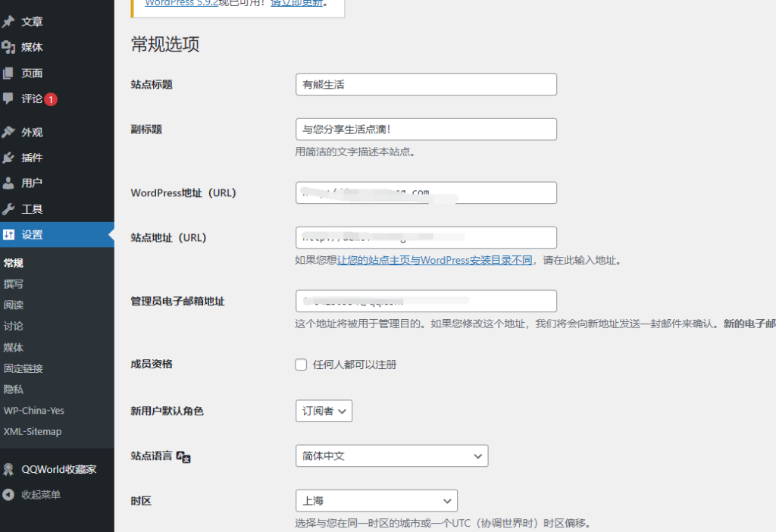The width and height of the screenshot is (776, 532).
Task: Click the 请立即更新 update link
Action: (x=299, y=3)
